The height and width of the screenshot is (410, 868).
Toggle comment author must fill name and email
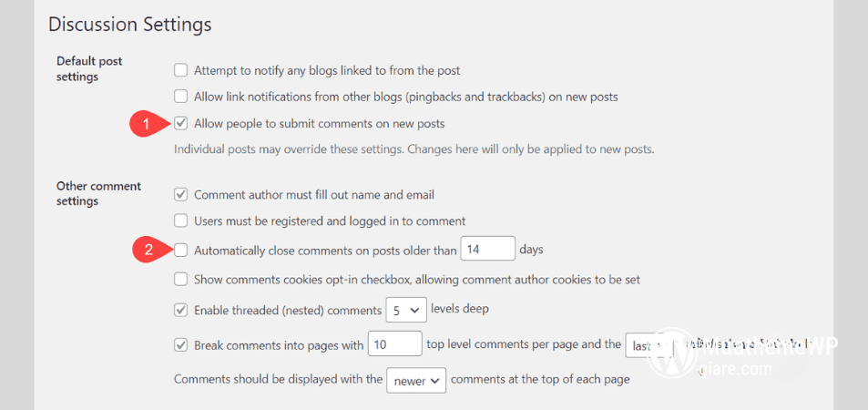[x=181, y=194]
